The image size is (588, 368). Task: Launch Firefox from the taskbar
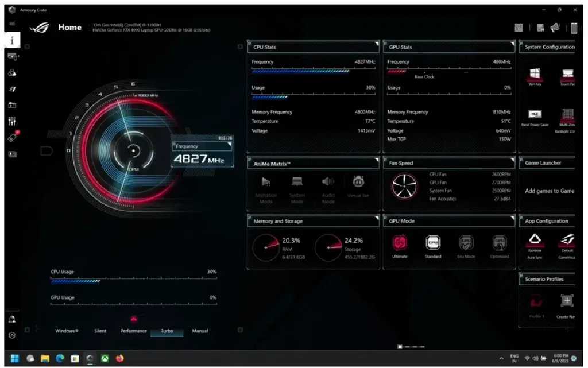click(119, 359)
